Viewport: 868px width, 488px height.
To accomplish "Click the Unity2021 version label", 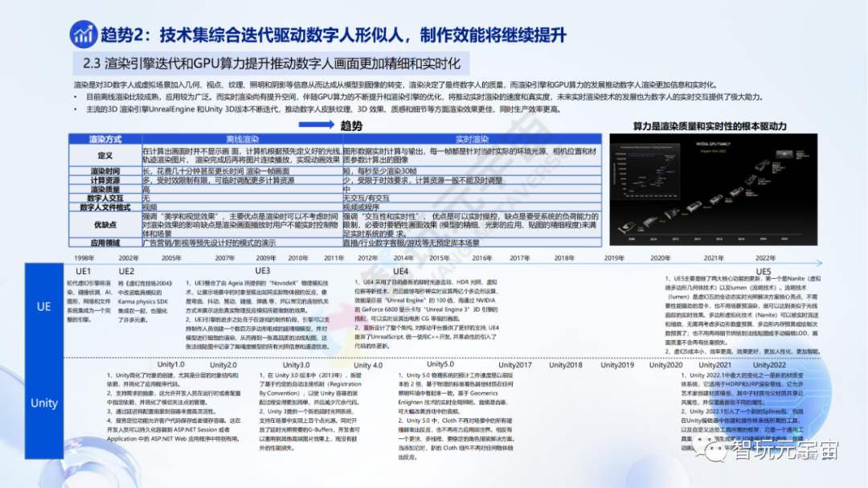I will tap(714, 365).
